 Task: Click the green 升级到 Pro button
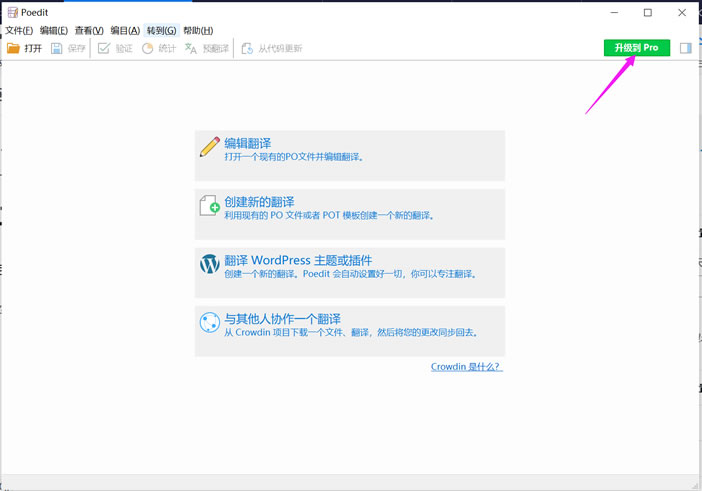[637, 48]
